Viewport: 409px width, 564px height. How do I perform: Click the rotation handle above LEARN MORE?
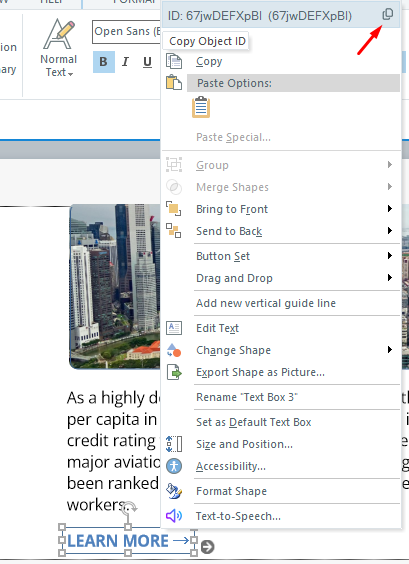(x=128, y=507)
